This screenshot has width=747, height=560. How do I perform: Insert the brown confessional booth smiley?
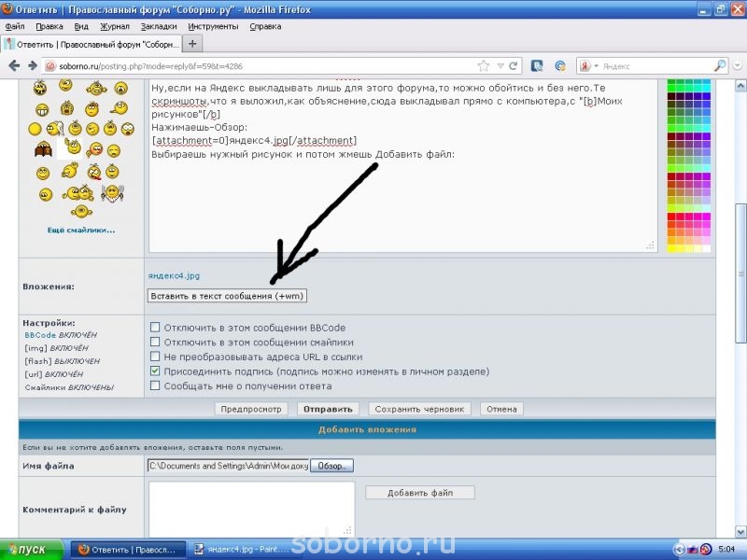(43, 149)
